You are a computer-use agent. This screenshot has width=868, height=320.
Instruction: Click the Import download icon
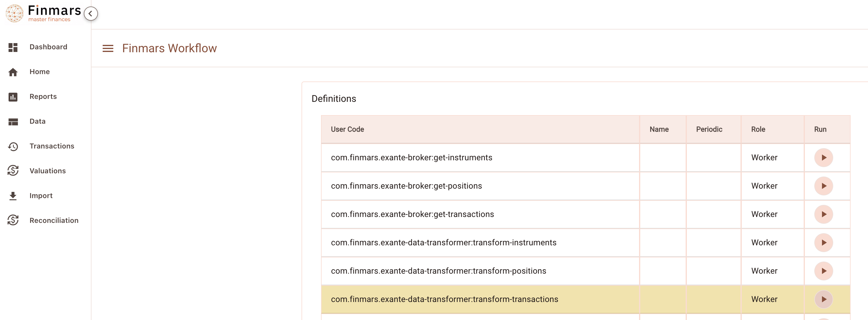point(13,196)
